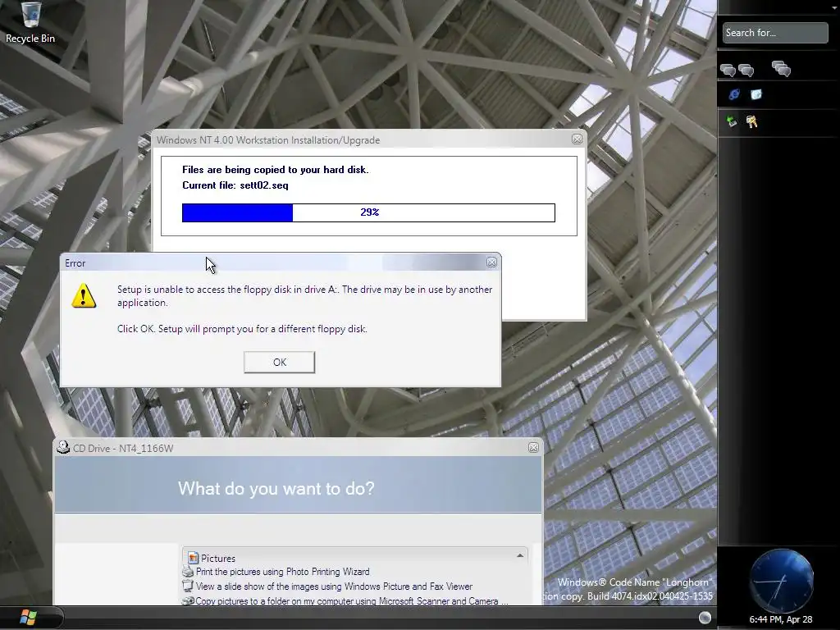Click the green arrow sidebar icon

tap(732, 121)
